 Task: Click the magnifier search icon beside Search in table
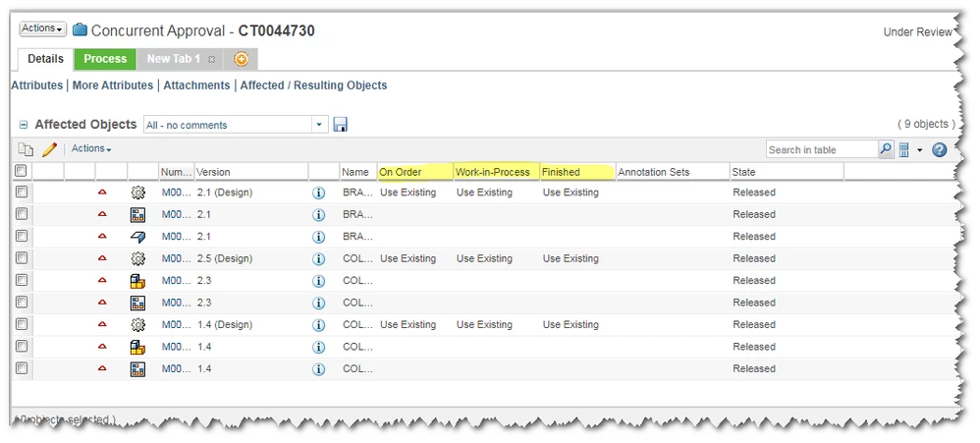pos(887,149)
